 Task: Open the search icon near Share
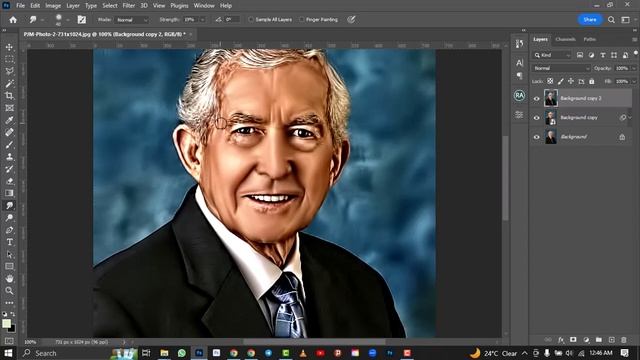click(611, 20)
